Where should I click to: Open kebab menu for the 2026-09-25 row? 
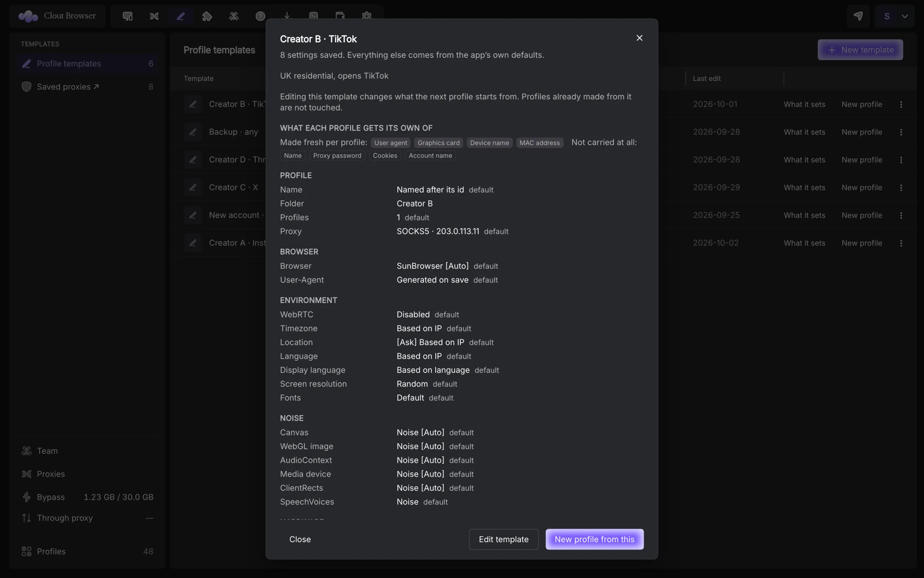[901, 215]
